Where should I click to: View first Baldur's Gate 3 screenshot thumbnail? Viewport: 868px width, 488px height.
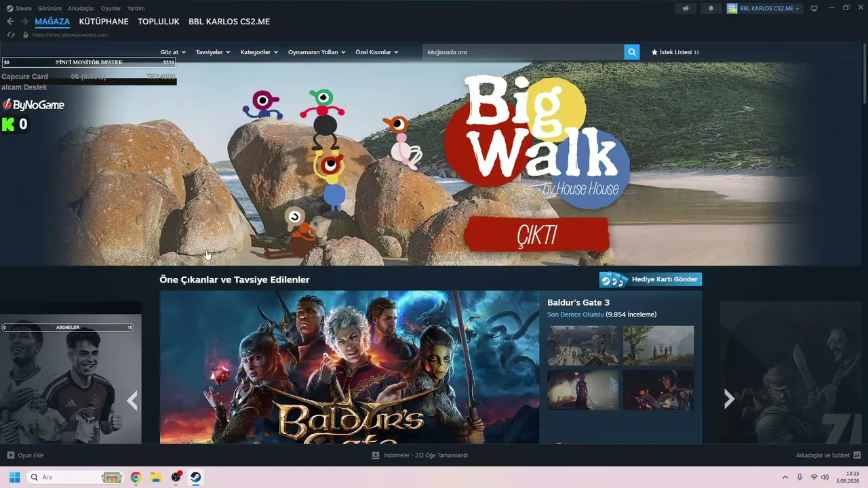pos(583,346)
